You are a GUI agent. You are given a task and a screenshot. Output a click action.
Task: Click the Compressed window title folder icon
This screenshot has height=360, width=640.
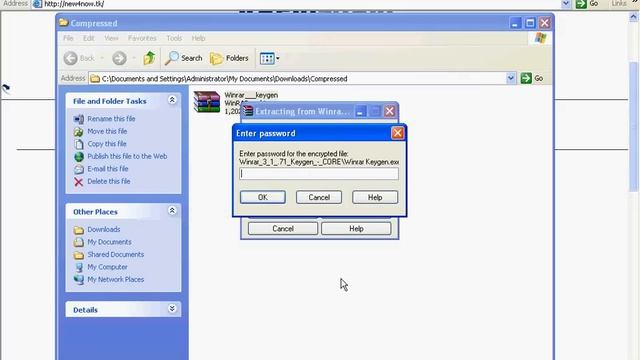coord(63,22)
